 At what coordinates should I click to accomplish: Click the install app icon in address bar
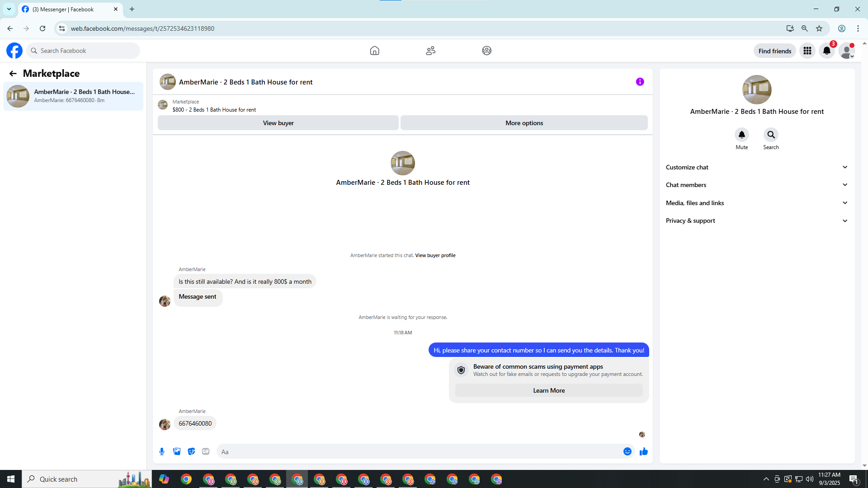click(790, 28)
